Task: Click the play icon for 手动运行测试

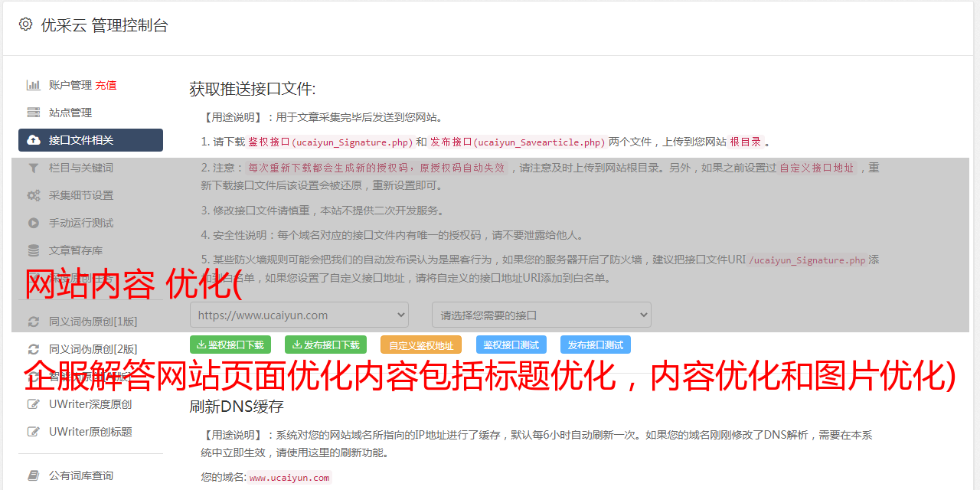Action: (34, 223)
